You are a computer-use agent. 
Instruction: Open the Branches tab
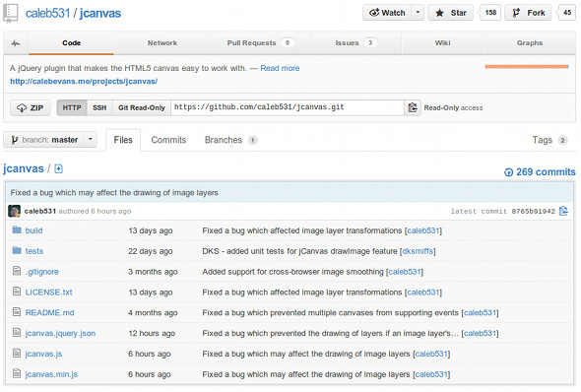click(x=230, y=140)
